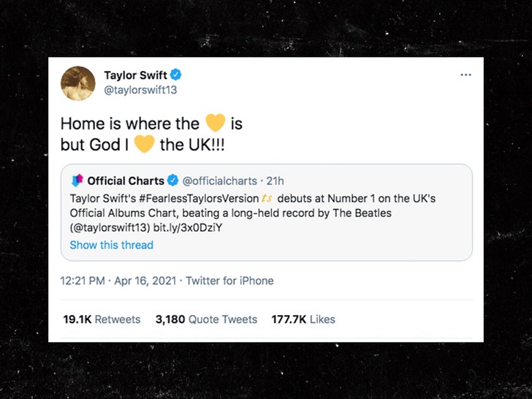Screen dimensions: 532x399
Task: Click the Twitter for iPhone source label
Action: tap(229, 281)
